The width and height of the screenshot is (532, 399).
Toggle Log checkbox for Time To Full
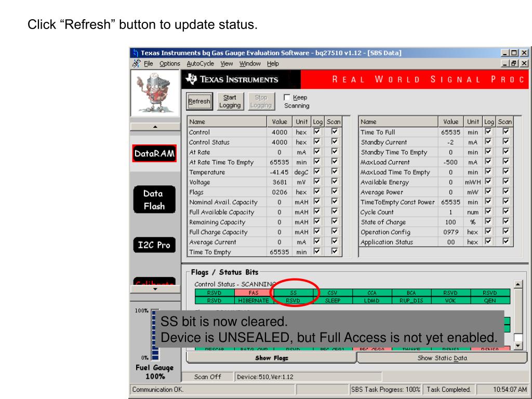pos(488,131)
